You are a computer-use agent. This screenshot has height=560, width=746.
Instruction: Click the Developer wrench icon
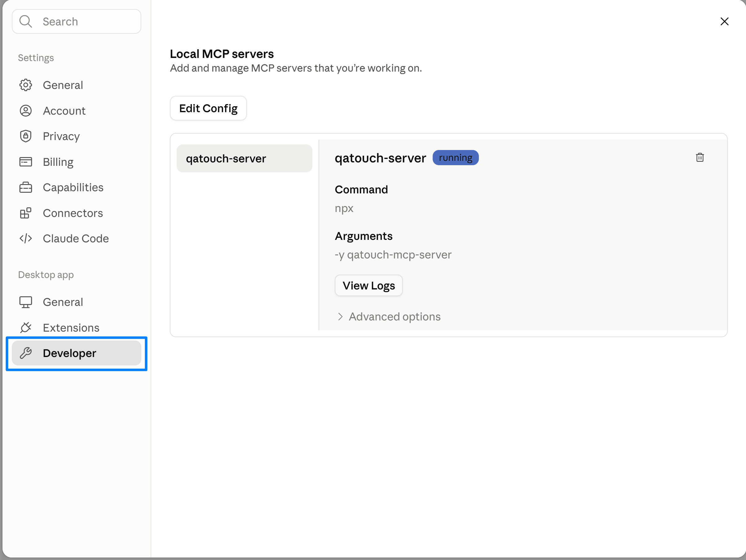(x=26, y=353)
